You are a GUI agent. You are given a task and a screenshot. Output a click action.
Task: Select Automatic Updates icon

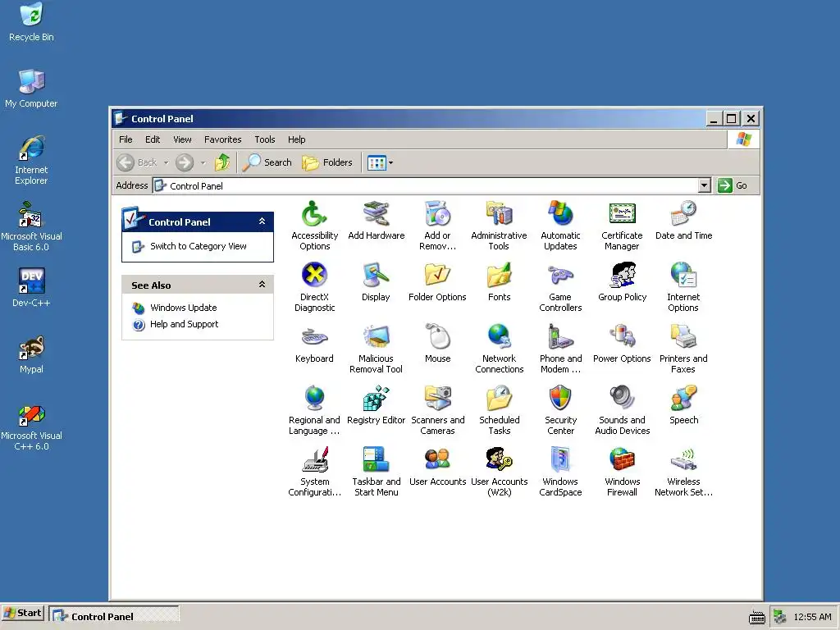coord(560,214)
